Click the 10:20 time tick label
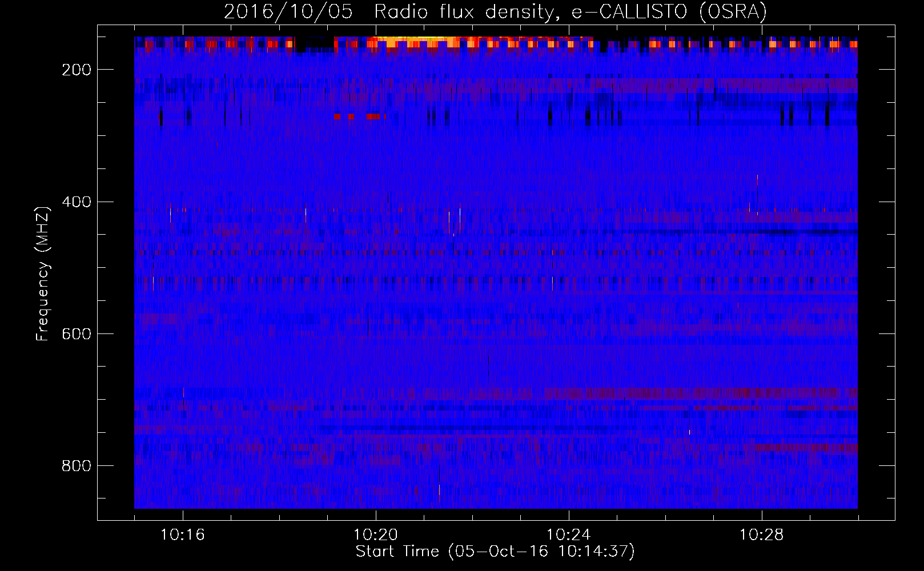 pyautogui.click(x=376, y=535)
